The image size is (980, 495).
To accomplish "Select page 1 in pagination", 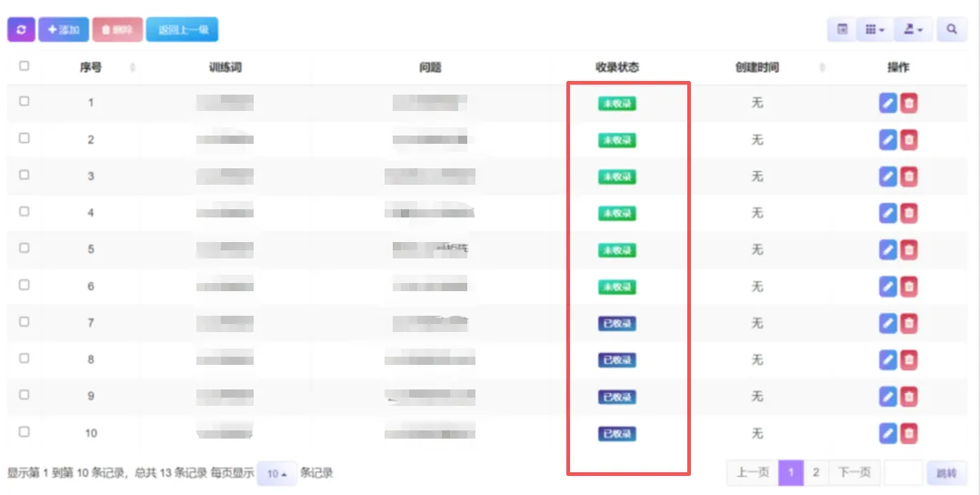I will pos(791,472).
